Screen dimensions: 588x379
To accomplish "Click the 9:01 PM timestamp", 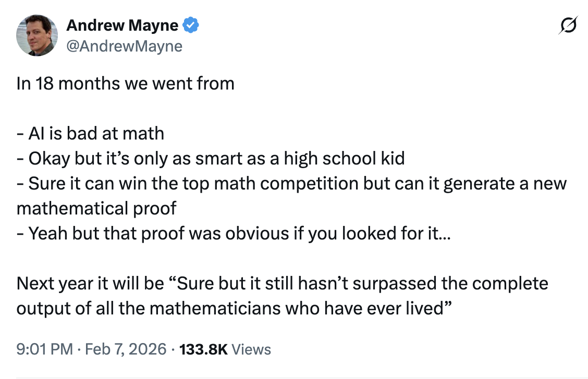I will tap(44, 349).
